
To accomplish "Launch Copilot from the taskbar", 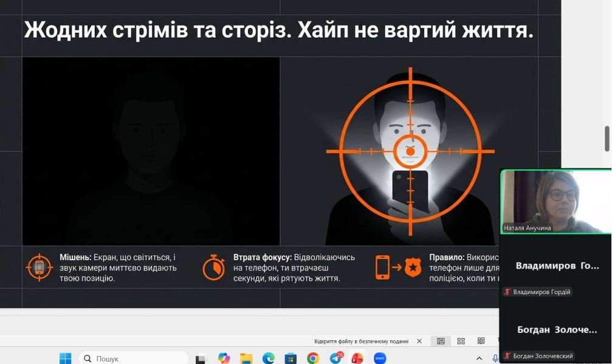I will click(224, 358).
